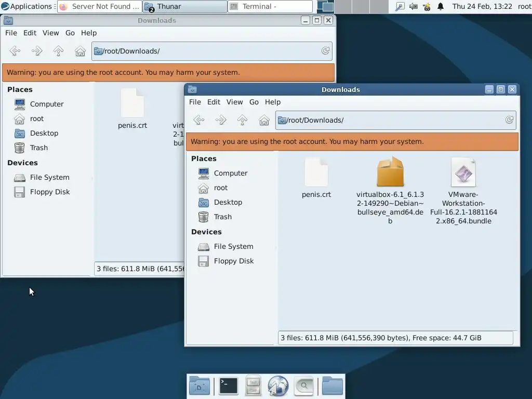Launch web browser globe from dock
The image size is (532, 399).
(x=278, y=386)
